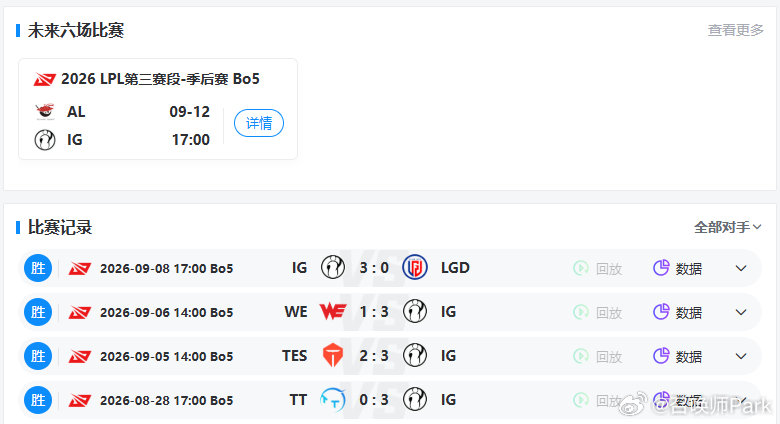
Task: Click 数据 for TES vs IG match
Action: click(x=688, y=356)
